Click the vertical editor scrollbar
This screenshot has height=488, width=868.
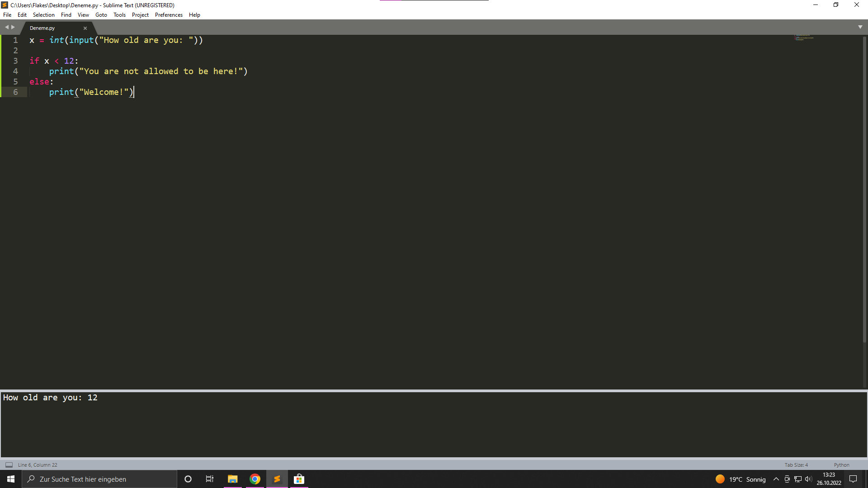coord(864,190)
